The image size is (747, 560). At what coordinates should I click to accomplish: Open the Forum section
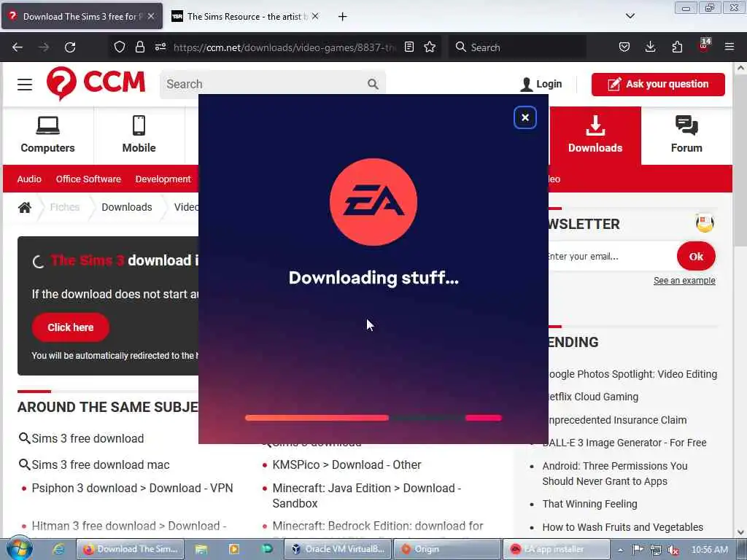686,135
